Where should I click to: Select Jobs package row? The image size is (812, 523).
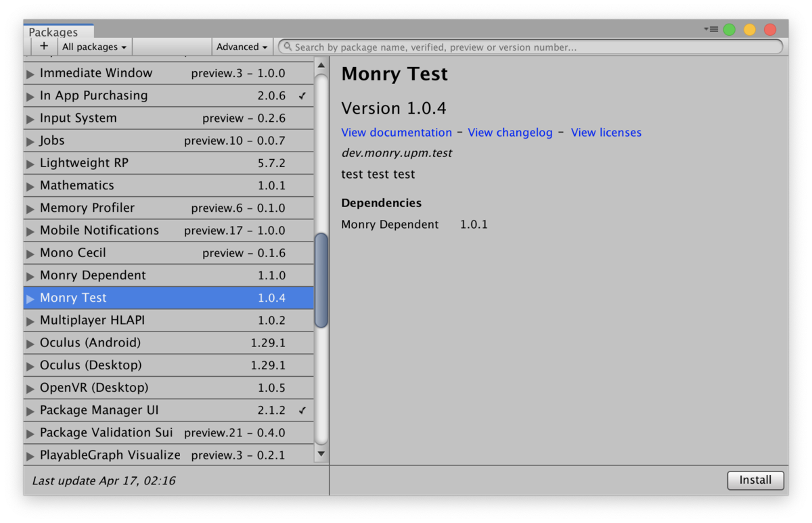point(168,140)
